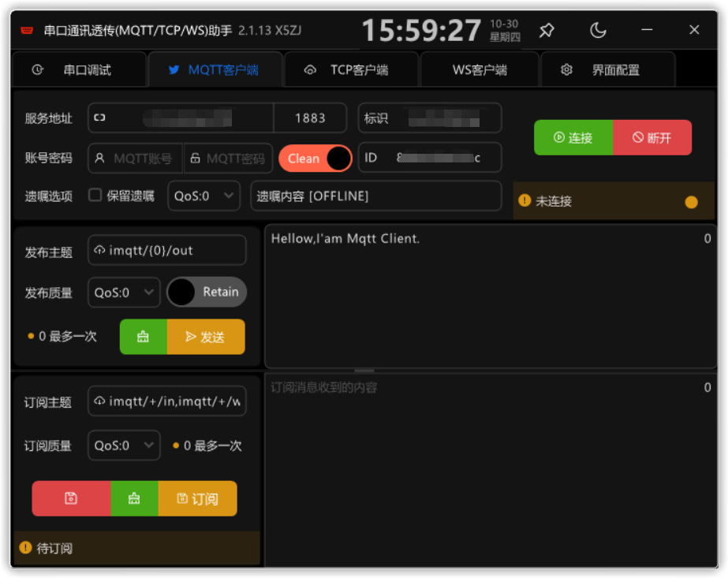Click the red app logo icon

pyautogui.click(x=27, y=31)
